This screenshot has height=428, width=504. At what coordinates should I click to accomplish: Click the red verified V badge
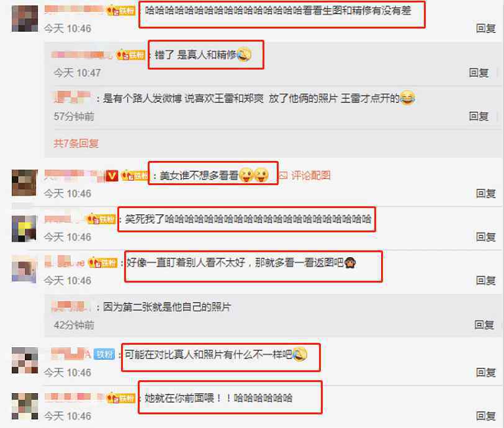(x=112, y=176)
